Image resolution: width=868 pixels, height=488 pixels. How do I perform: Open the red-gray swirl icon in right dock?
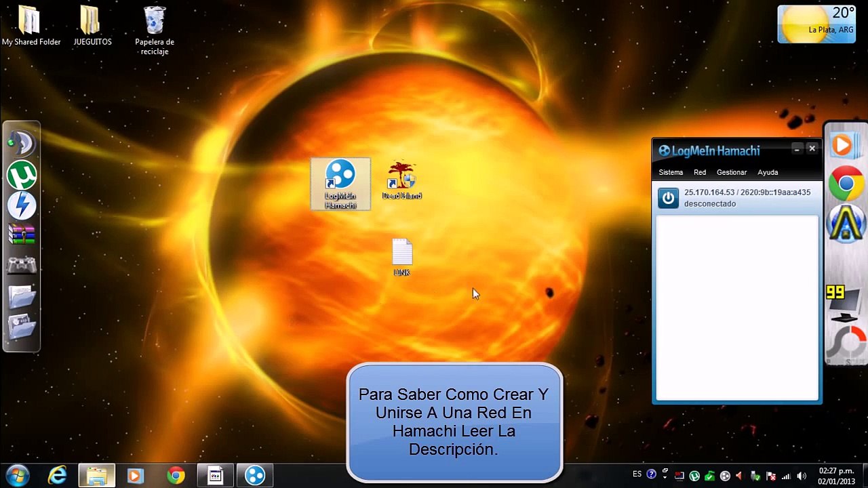coord(847,343)
